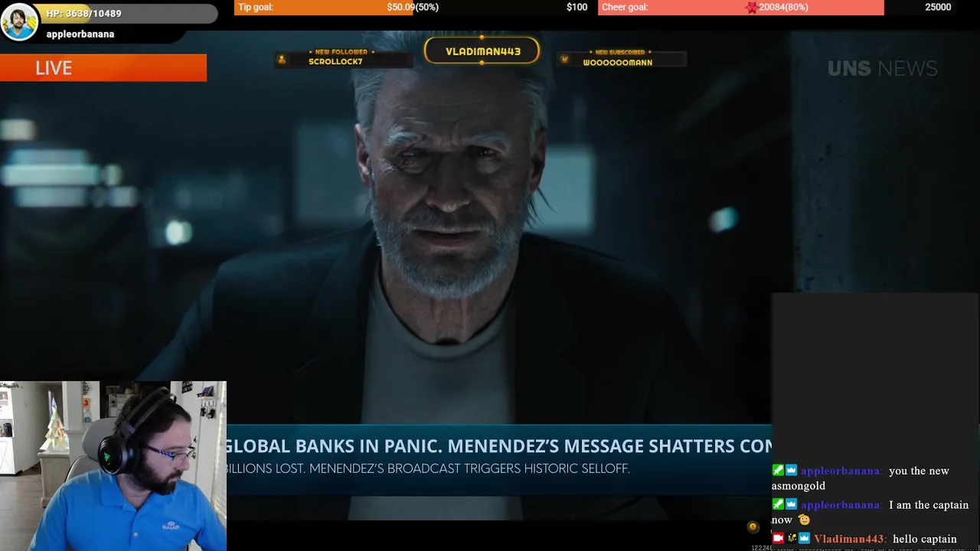
Task: Click the 'GLOBAL BANKS IN PANIC' headline ticker
Action: tap(498, 445)
